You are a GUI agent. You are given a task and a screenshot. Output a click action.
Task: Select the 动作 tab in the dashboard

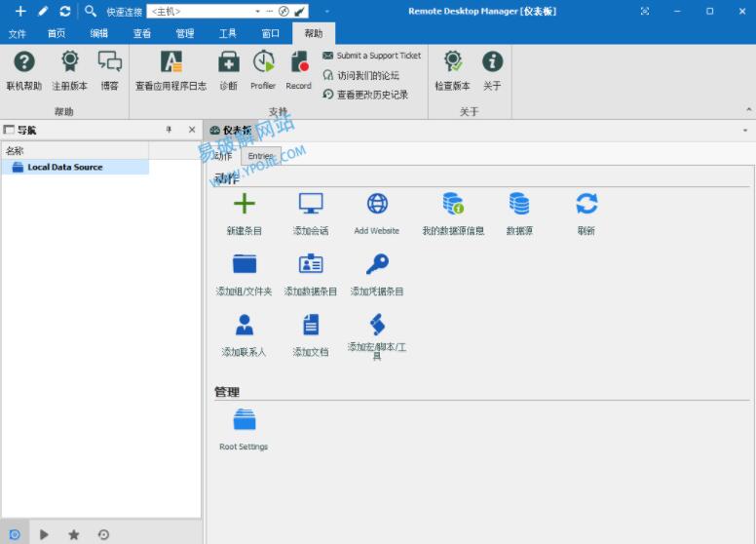(223, 156)
